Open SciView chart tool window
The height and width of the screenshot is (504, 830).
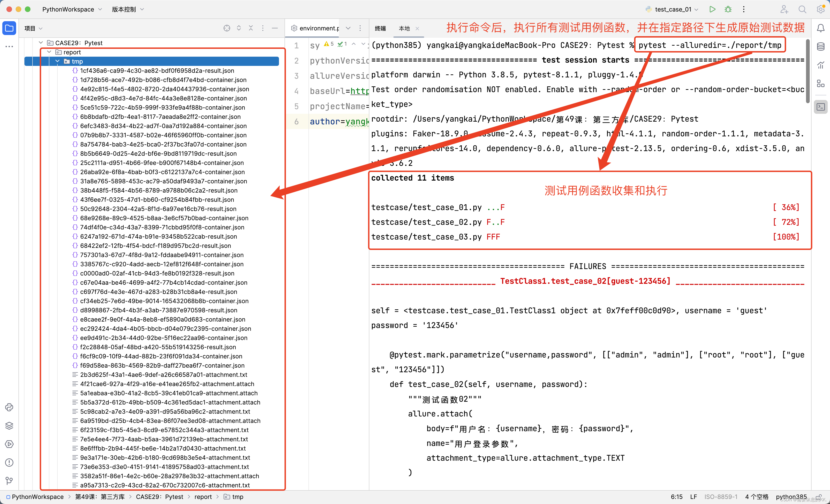(x=821, y=65)
